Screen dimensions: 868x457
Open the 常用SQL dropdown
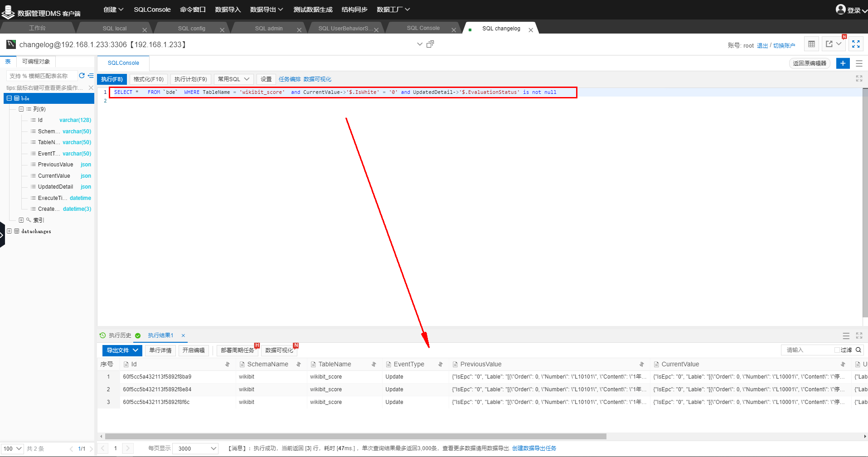(233, 79)
